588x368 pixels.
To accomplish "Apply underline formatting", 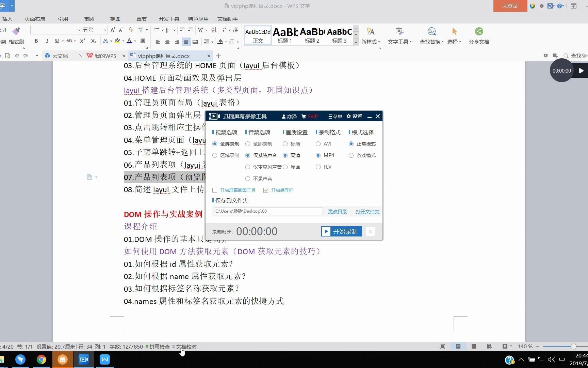I will point(57,41).
